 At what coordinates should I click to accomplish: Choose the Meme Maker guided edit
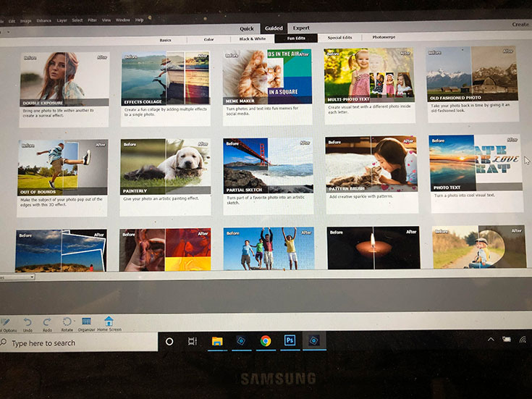[x=267, y=87]
